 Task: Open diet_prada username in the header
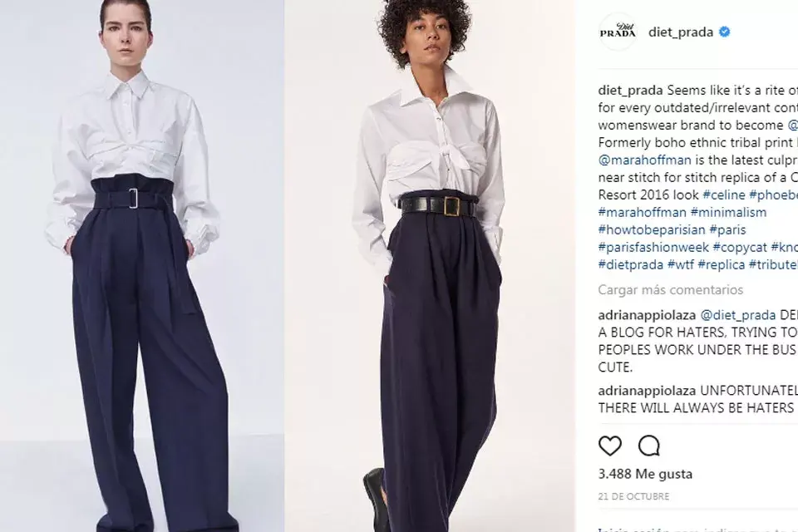point(681,32)
